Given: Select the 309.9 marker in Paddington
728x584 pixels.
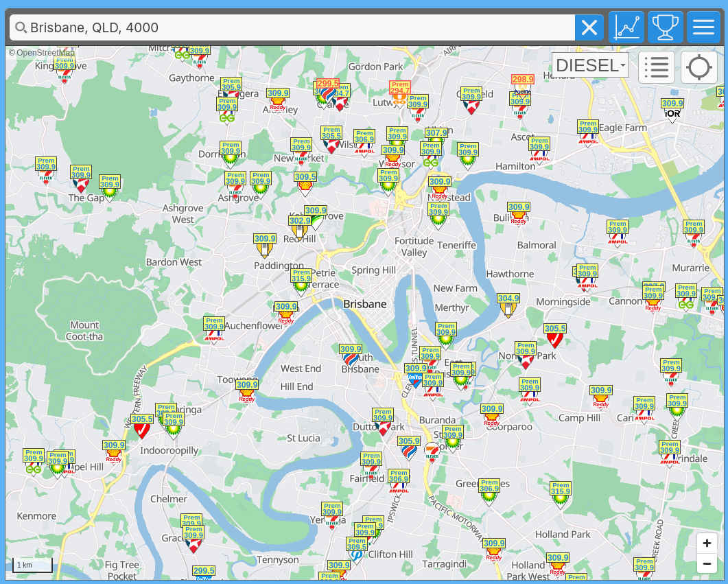Looking at the screenshot, I should [265, 246].
